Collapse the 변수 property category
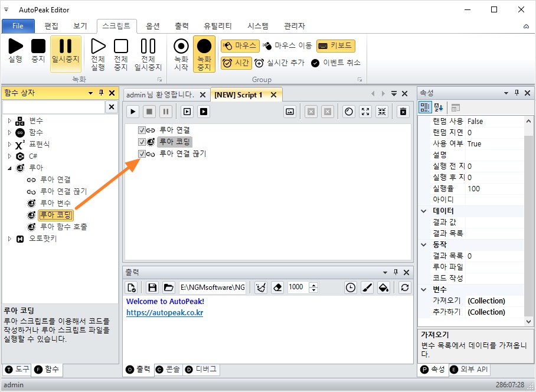The image size is (536, 392). tap(424, 290)
